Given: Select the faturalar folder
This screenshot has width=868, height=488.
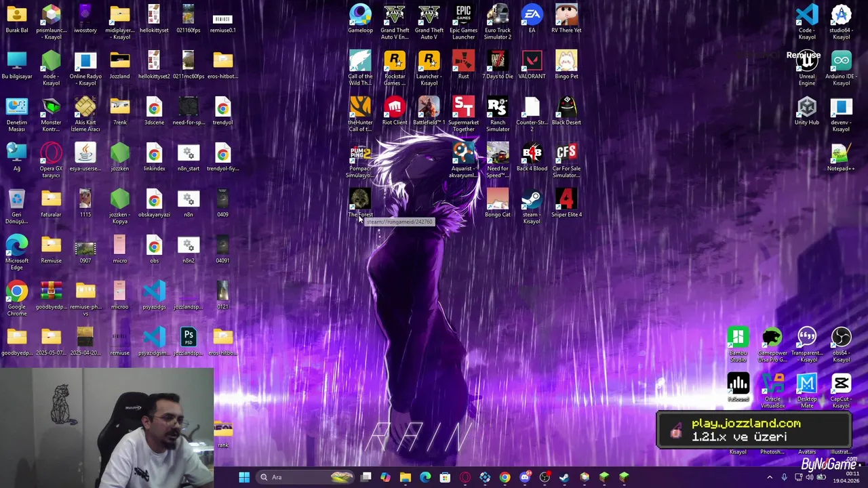Looking at the screenshot, I should click(51, 203).
